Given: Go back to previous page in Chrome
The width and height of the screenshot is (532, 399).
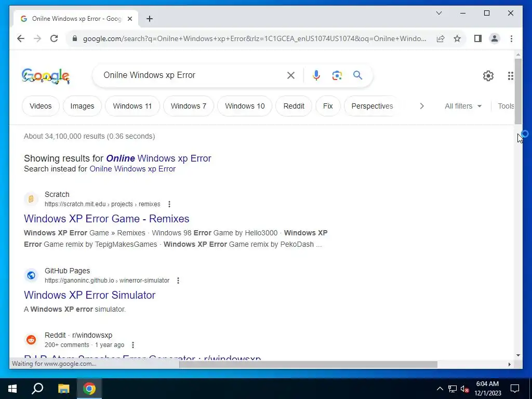Looking at the screenshot, I should click(21, 38).
